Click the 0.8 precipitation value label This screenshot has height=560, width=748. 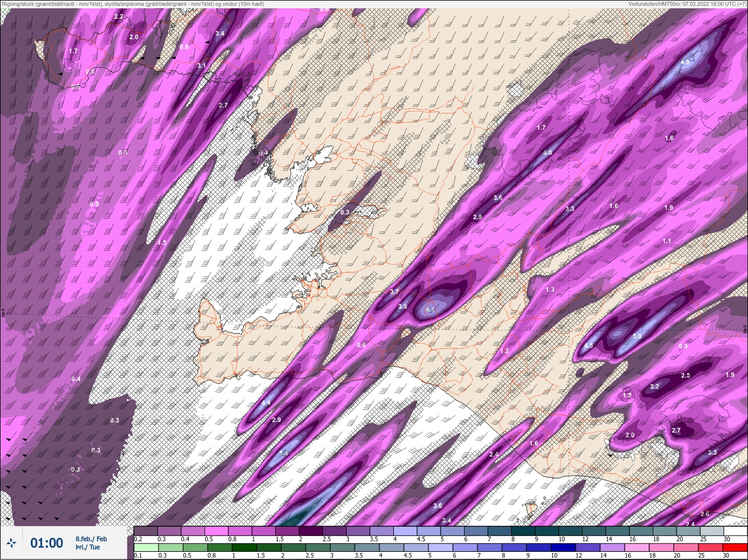[x=184, y=47]
